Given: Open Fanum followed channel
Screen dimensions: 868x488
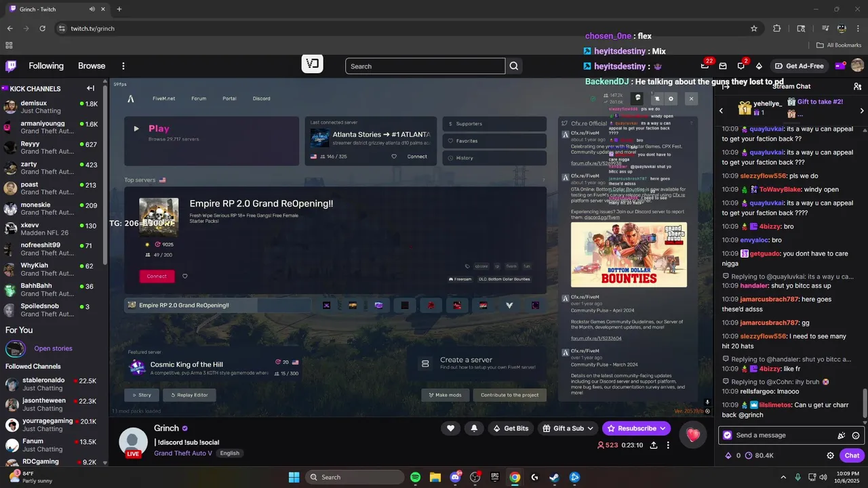Looking at the screenshot, I should point(52,445).
